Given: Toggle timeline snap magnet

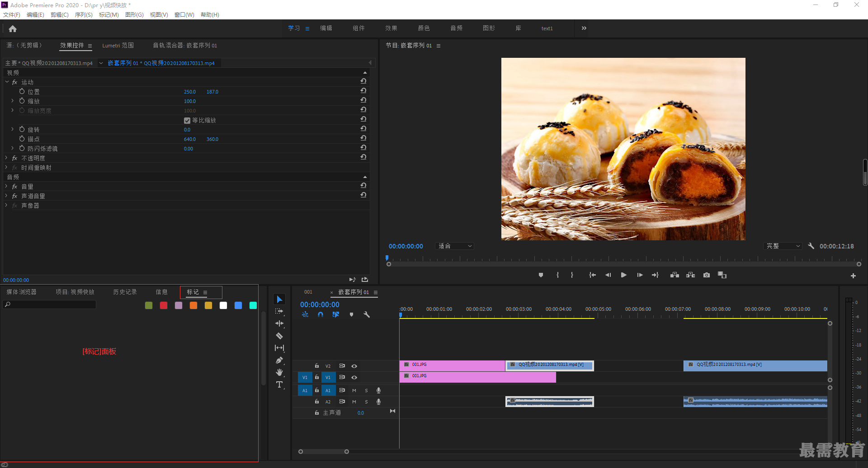Looking at the screenshot, I should click(x=321, y=314).
